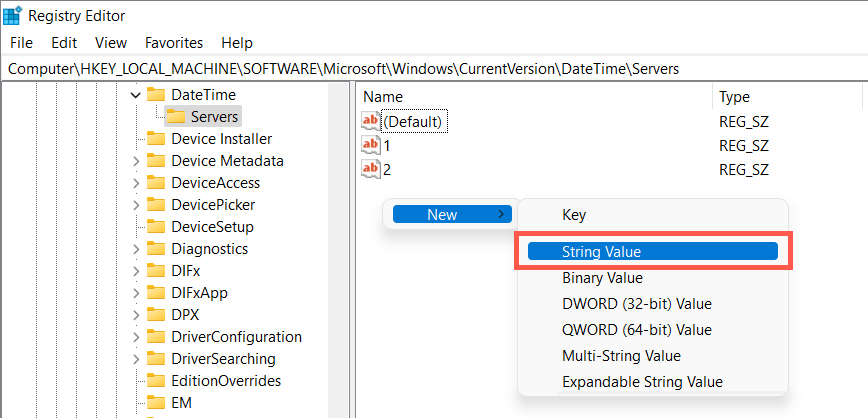Open the Favorites menu

tap(174, 43)
